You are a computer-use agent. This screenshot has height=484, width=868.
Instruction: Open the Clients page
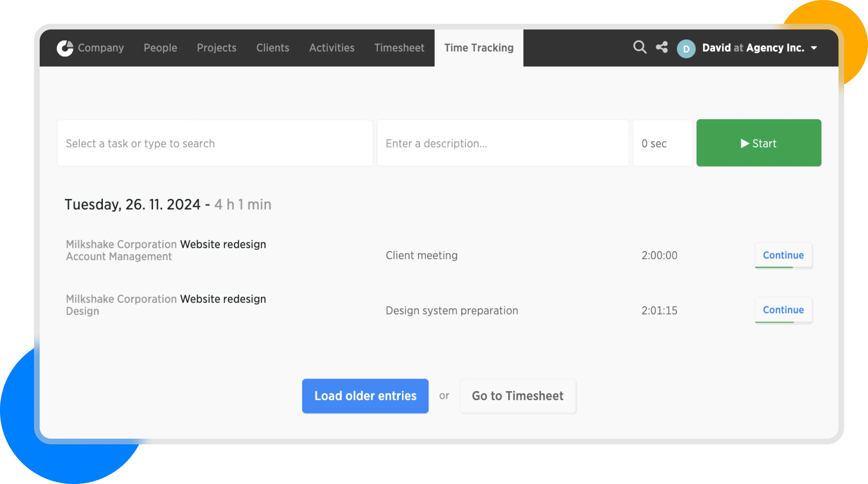273,48
